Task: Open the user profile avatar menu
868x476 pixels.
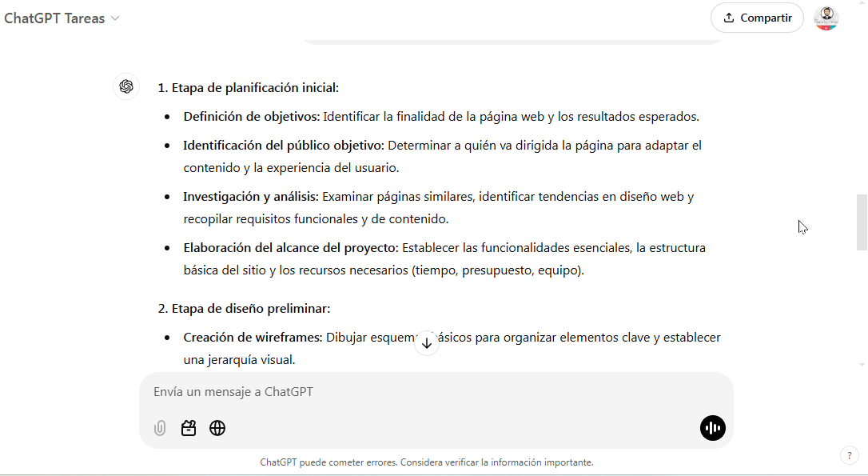Action: [826, 18]
